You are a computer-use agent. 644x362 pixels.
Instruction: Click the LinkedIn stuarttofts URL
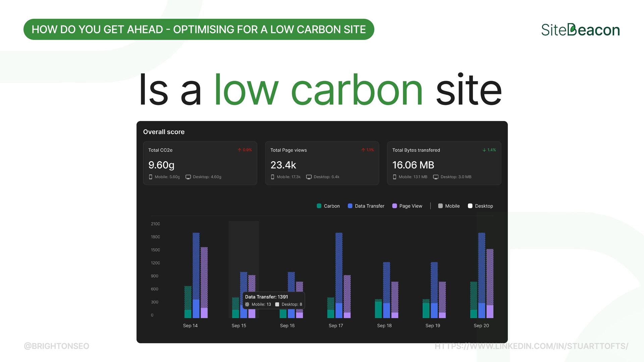coord(531,346)
